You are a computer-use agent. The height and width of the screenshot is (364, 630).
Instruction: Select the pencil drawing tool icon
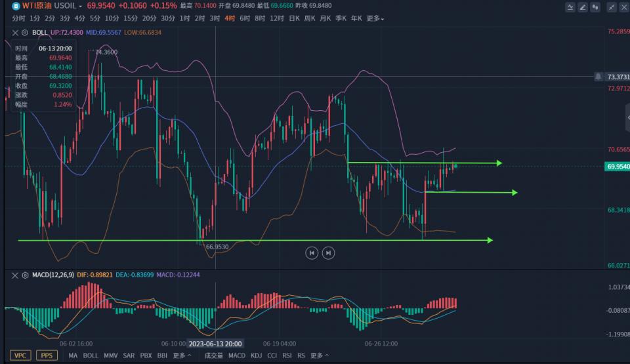[x=583, y=7]
